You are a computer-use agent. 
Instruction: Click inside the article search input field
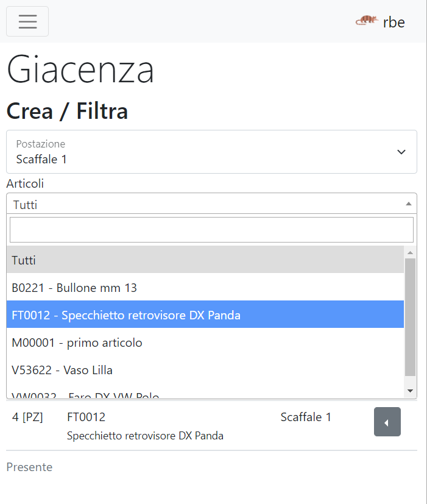click(211, 230)
